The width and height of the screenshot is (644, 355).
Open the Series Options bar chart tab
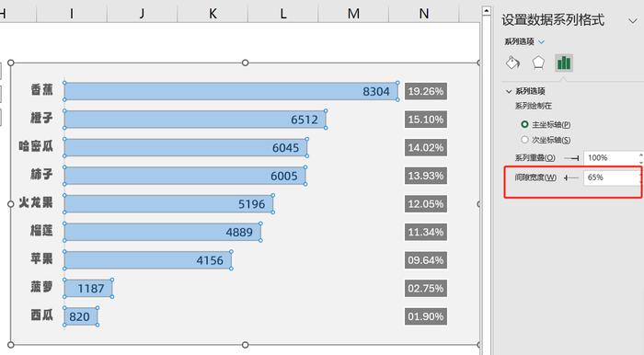click(x=564, y=63)
